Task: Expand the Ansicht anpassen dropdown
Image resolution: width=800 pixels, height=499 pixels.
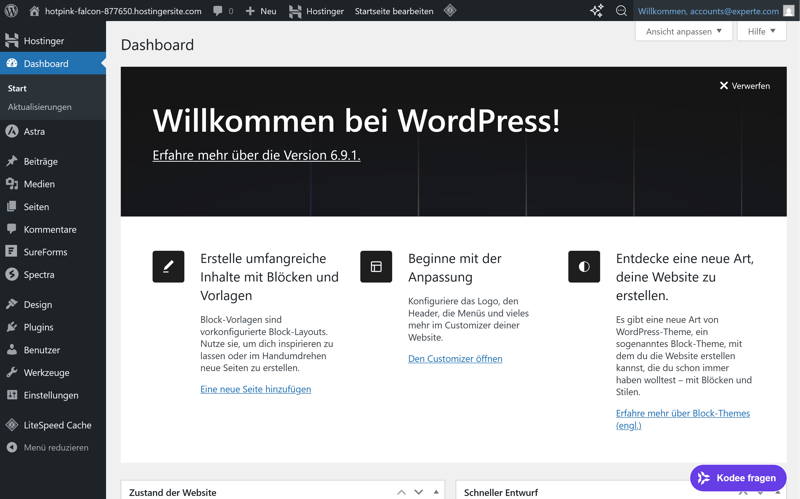Action: pos(683,31)
